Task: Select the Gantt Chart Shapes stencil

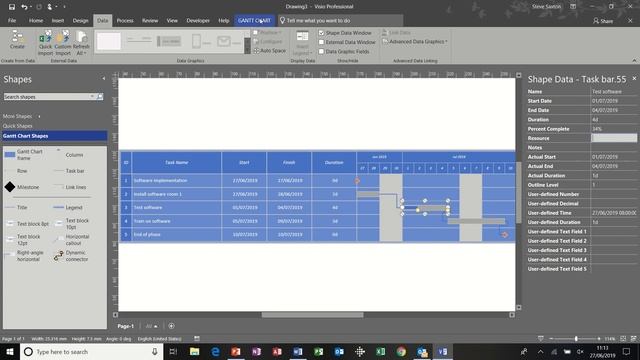Action: [x=54, y=136]
